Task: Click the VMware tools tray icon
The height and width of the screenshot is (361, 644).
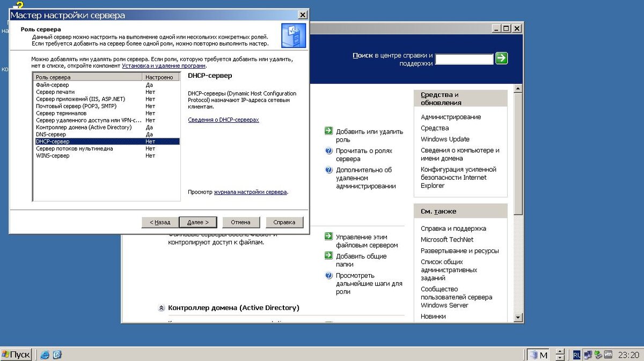Action: pyautogui.click(x=608, y=355)
